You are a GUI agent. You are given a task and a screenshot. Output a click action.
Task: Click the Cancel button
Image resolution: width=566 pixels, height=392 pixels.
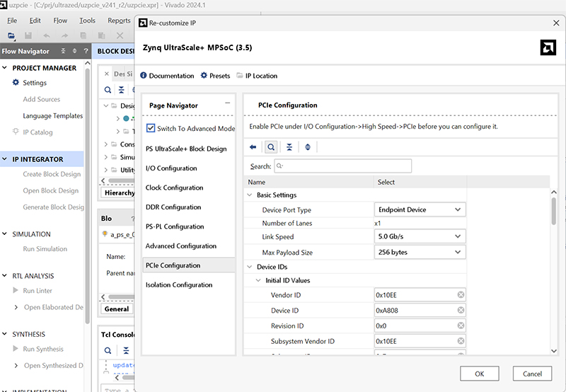[532, 374]
